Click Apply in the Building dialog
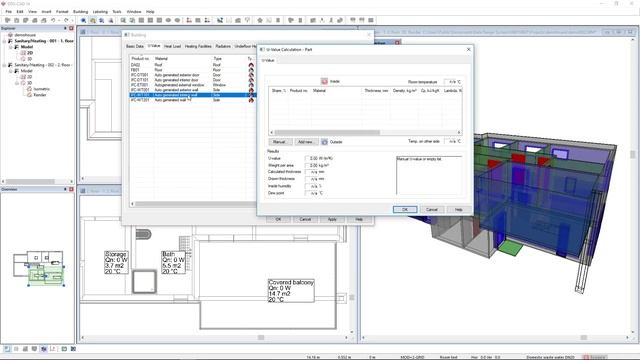 (x=332, y=219)
